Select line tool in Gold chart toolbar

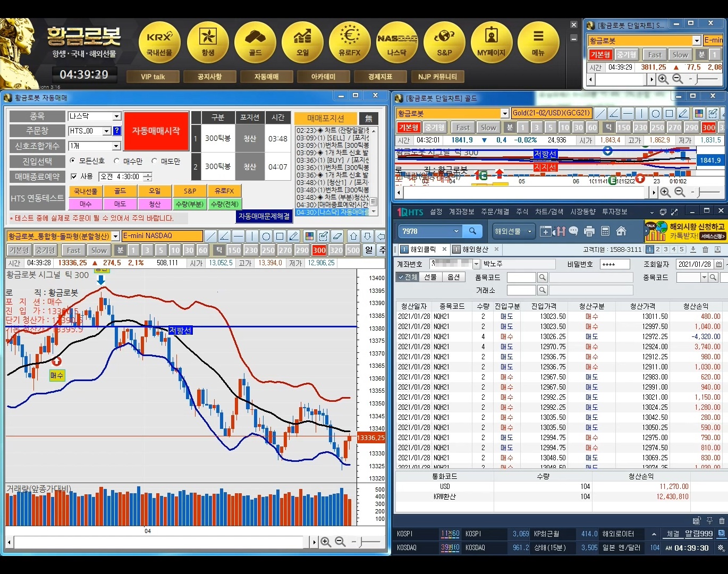click(x=600, y=113)
